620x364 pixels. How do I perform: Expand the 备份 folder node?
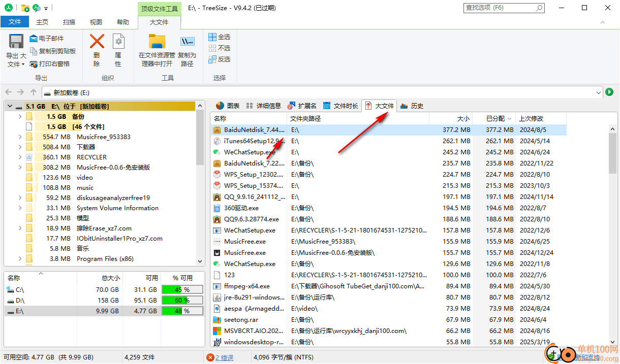point(20,117)
